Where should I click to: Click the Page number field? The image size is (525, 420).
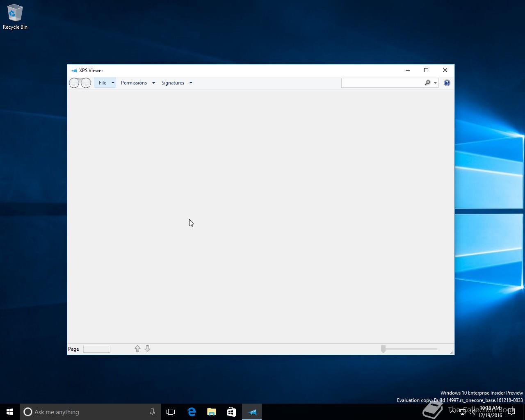pyautogui.click(x=97, y=349)
